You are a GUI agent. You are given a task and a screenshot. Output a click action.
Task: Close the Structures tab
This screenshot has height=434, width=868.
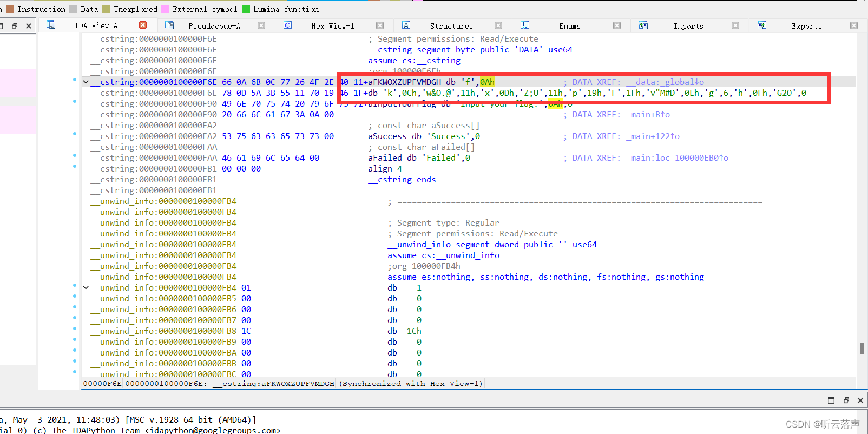click(498, 25)
